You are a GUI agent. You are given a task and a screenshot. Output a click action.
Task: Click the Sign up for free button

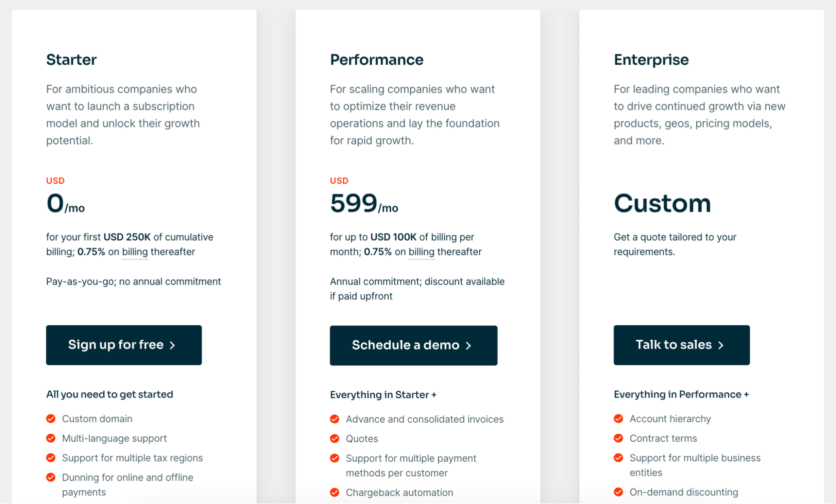[x=124, y=345]
